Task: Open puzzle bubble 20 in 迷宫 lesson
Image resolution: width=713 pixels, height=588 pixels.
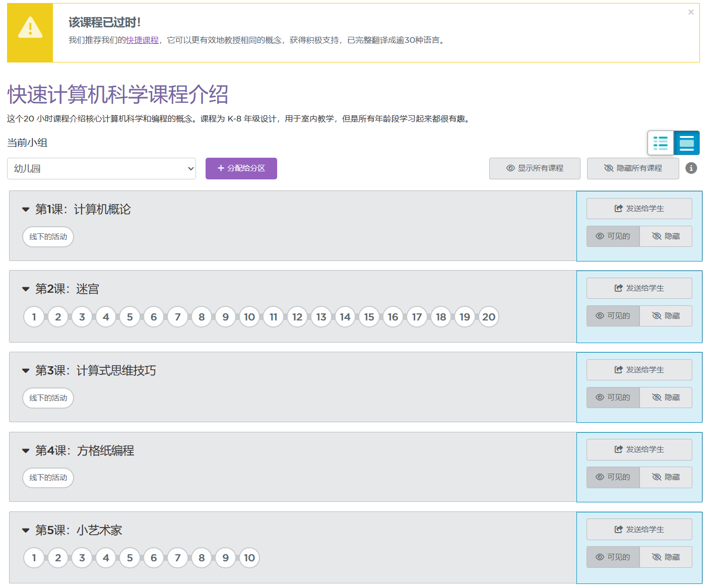Action: [x=489, y=317]
